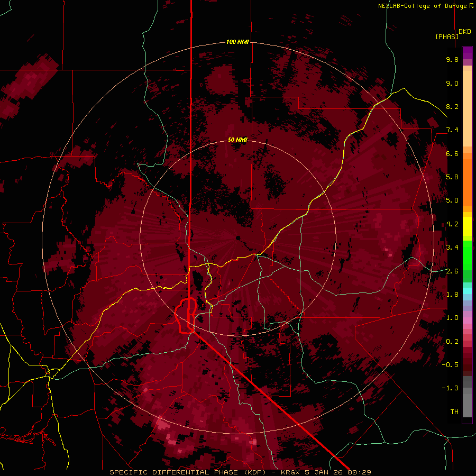The width and height of the screenshot is (476, 476).
Task: Click the 4.2 scale value
Action: point(452,224)
